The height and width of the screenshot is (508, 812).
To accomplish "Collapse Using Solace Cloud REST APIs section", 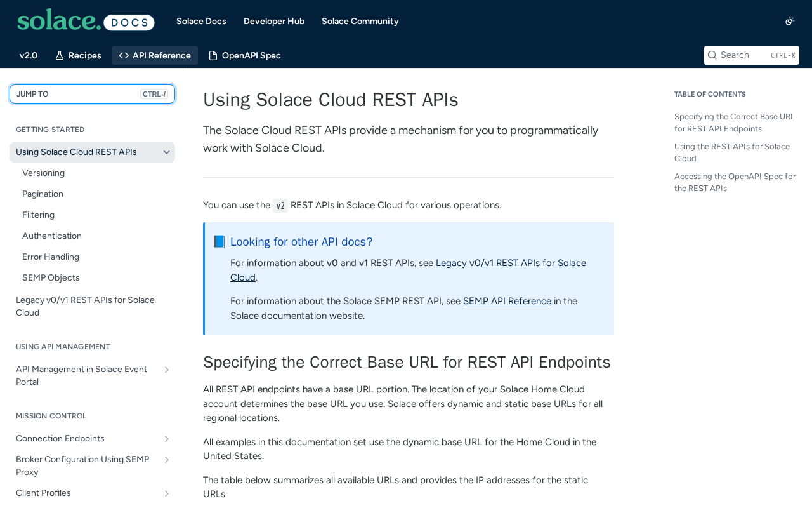I will point(166,152).
